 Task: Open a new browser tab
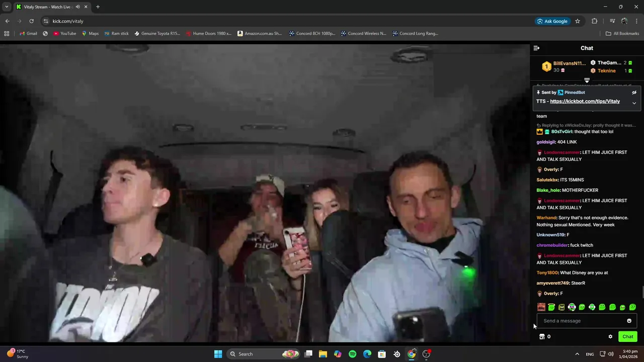pyautogui.click(x=98, y=7)
